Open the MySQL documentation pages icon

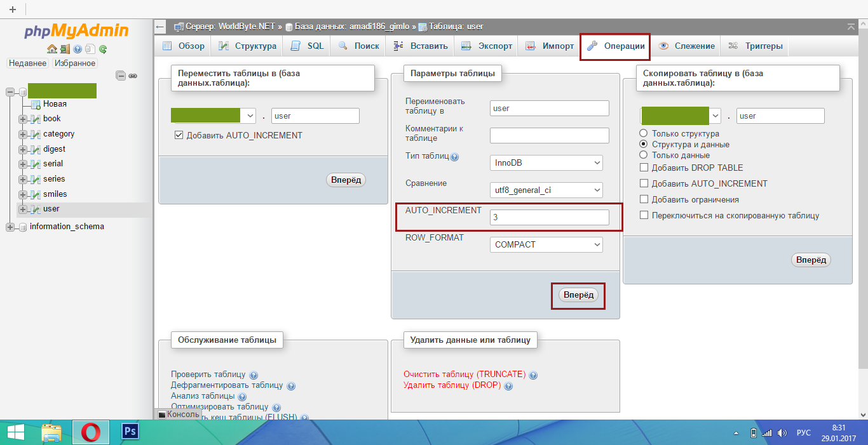[90, 49]
